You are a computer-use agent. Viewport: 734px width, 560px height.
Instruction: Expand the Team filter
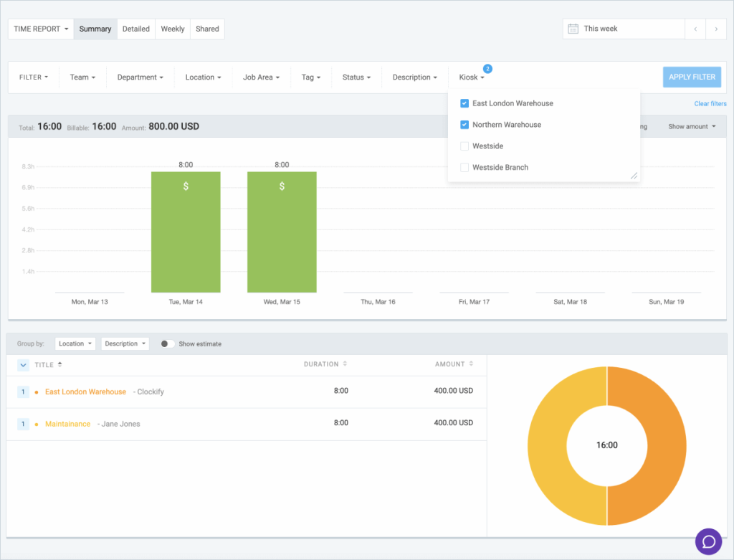coord(82,77)
